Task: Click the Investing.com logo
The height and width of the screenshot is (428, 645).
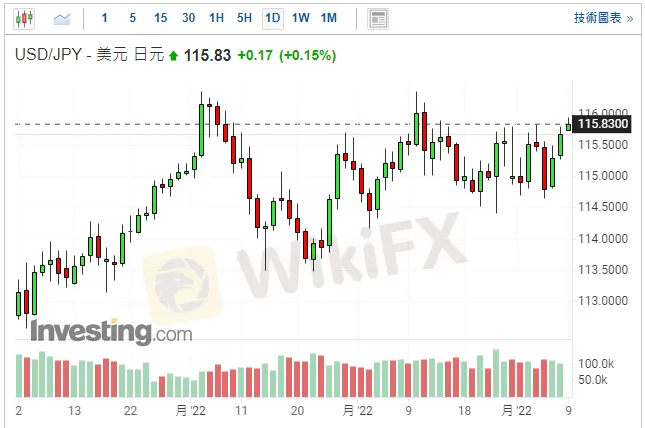Action: click(x=111, y=331)
